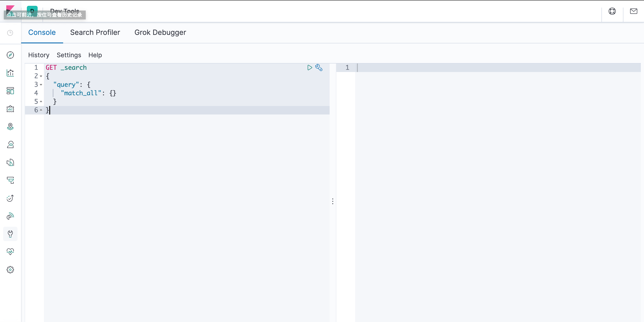Screen dimensions: 644x322
Task: Open the wrench request options menu
Action: [319, 68]
